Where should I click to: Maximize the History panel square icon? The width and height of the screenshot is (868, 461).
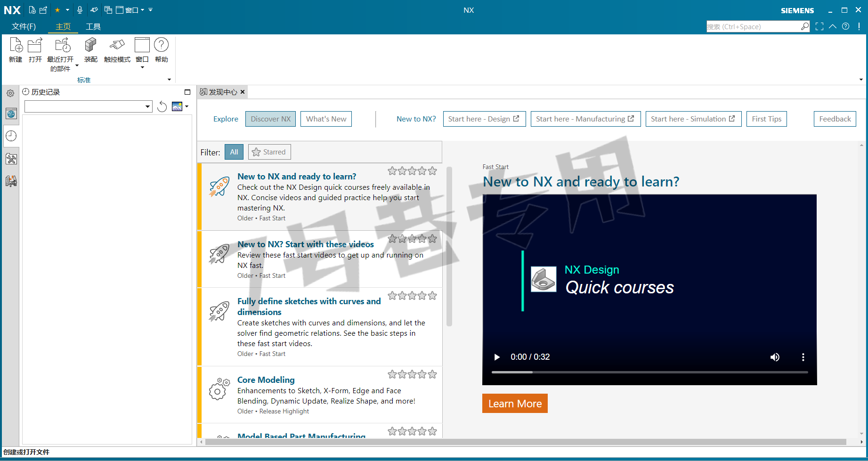(x=187, y=92)
